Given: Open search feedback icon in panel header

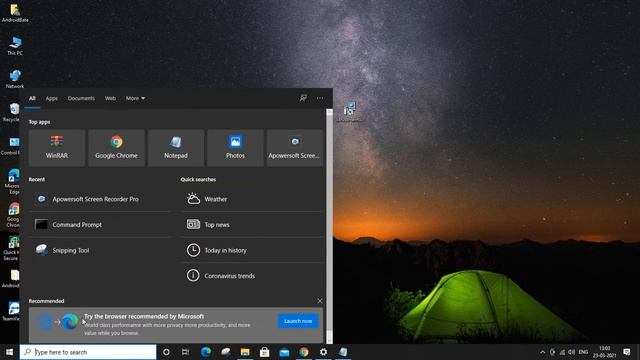Looking at the screenshot, I should point(303,98).
